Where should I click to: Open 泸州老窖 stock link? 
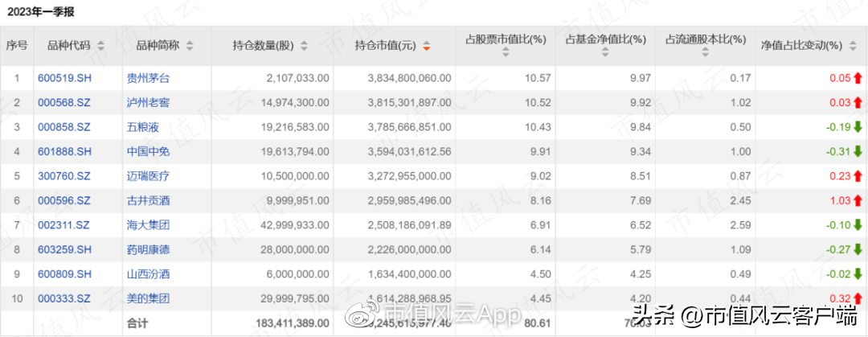coord(148,102)
